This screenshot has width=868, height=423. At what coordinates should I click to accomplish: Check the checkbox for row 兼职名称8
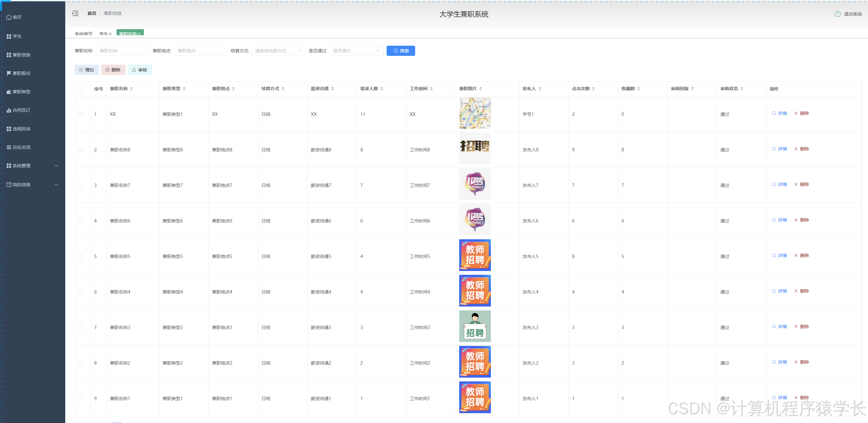(80, 150)
